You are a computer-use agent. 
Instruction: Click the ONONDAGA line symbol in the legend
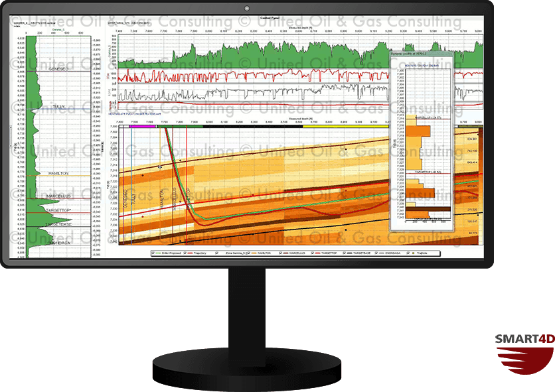coord(380,254)
